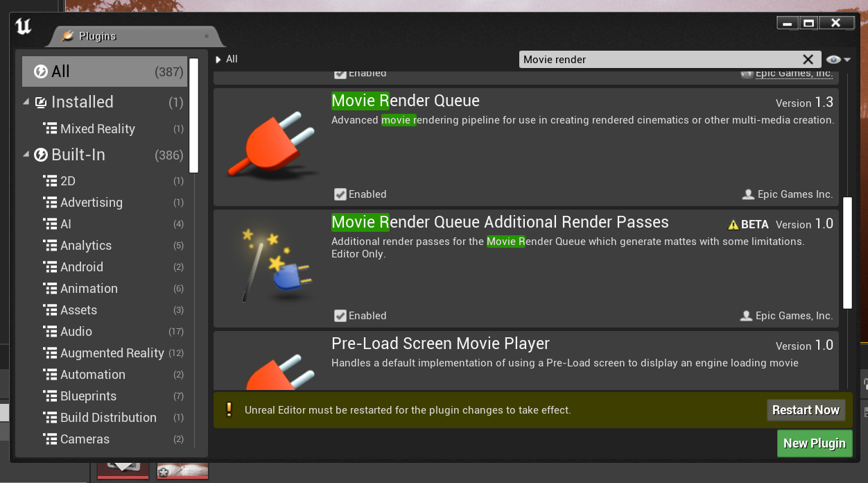Select the All plugins category

pyautogui.click(x=104, y=71)
